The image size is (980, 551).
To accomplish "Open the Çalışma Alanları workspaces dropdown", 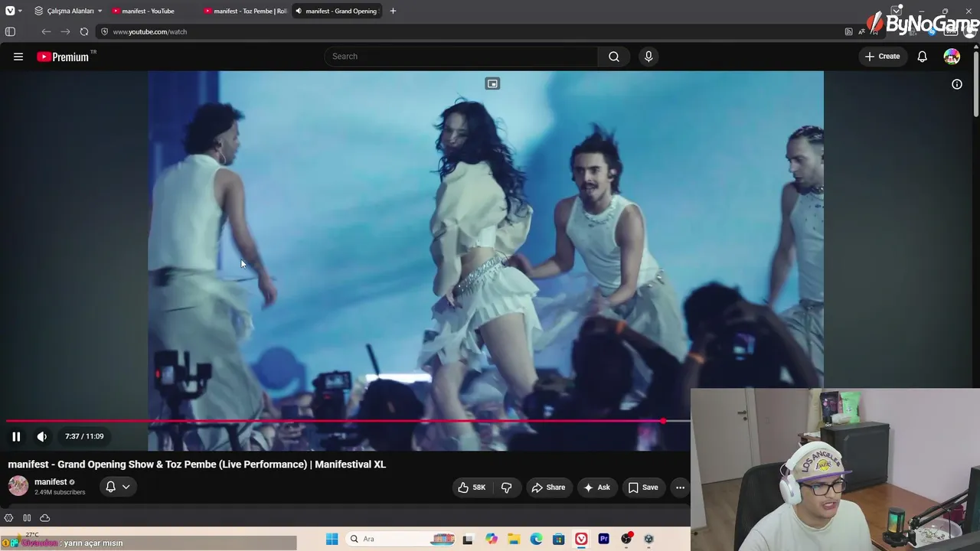I will tap(67, 11).
